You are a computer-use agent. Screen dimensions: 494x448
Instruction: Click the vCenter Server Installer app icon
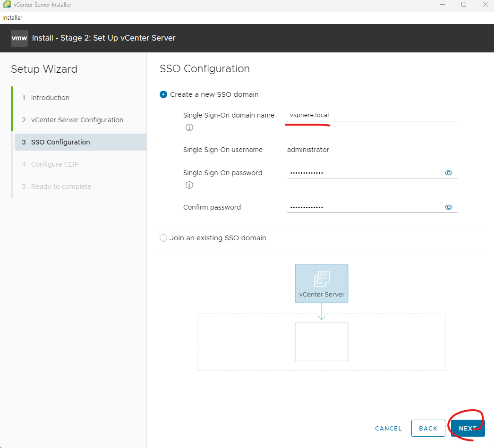(7, 4)
